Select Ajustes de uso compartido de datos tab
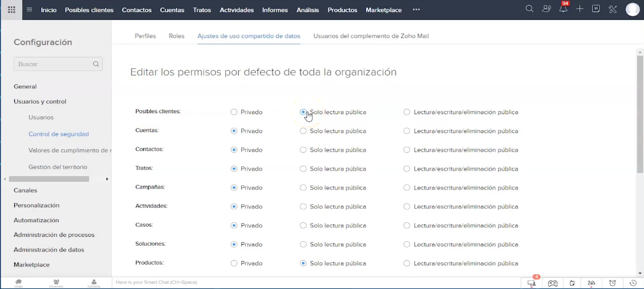 (x=249, y=36)
